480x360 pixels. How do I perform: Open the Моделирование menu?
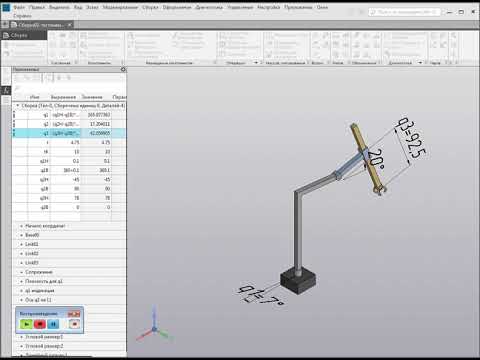click(x=120, y=7)
